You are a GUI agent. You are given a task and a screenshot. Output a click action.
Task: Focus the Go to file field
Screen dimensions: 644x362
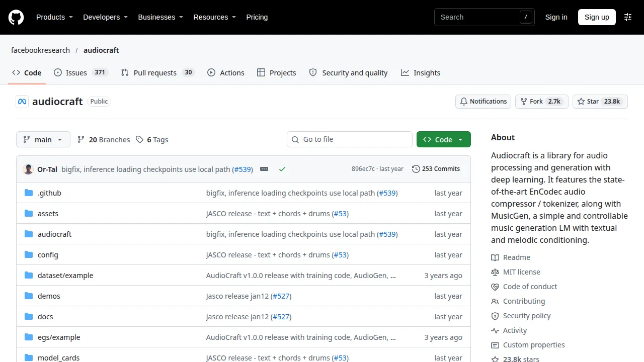coord(350,139)
